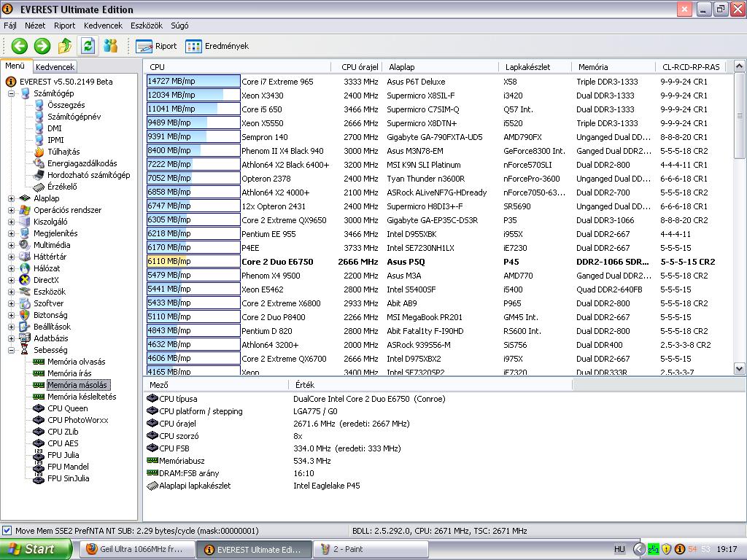This screenshot has width=747, height=560.
Task: Open the Riport toolbar button
Action: (x=156, y=46)
